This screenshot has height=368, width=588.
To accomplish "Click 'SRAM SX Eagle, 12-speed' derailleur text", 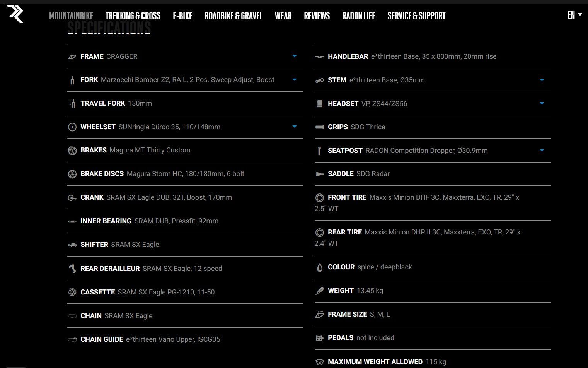I will (182, 269).
